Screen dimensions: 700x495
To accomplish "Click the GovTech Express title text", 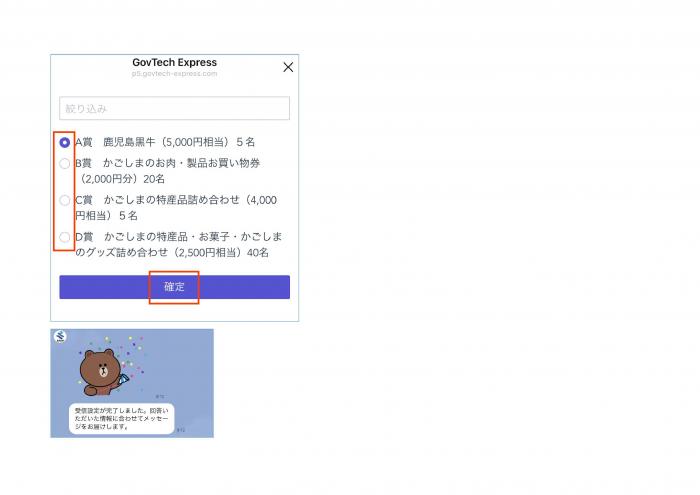I will (175, 62).
